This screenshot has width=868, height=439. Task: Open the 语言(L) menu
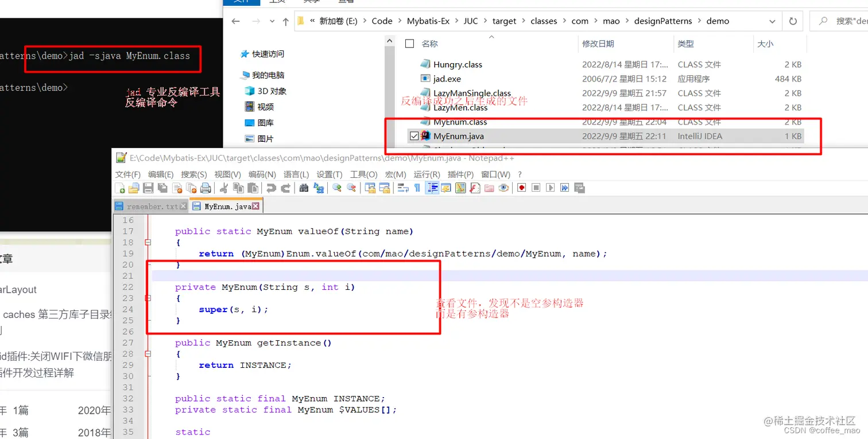pos(295,174)
